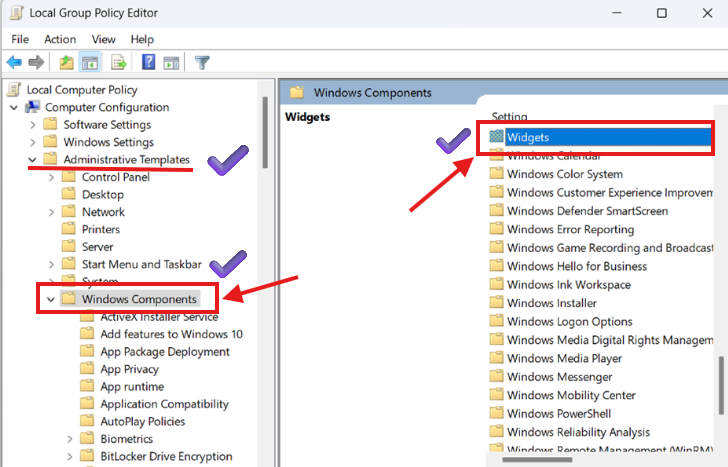The width and height of the screenshot is (728, 467).
Task: Click the Control Panel folder icon
Action: click(x=68, y=176)
